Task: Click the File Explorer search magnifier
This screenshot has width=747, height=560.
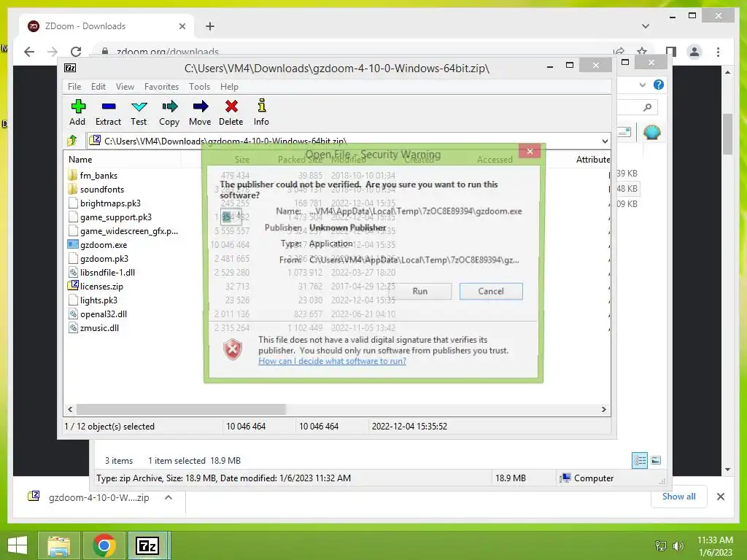Action: pyautogui.click(x=647, y=107)
